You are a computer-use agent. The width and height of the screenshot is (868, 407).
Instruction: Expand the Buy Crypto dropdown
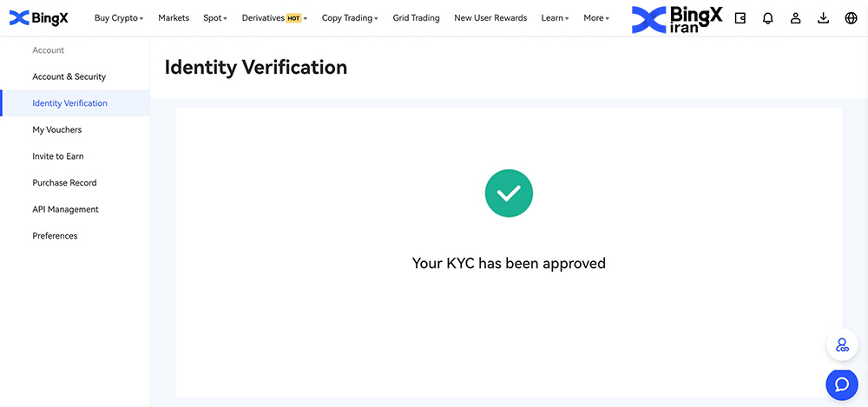point(119,18)
